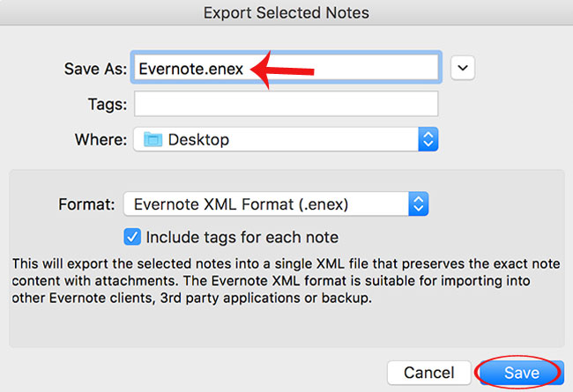Click the Save button

(x=522, y=373)
